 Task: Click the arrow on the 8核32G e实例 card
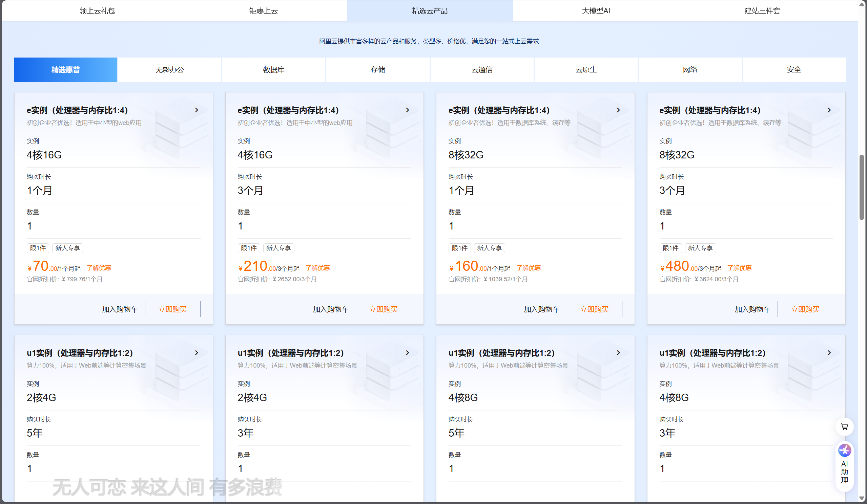618,110
